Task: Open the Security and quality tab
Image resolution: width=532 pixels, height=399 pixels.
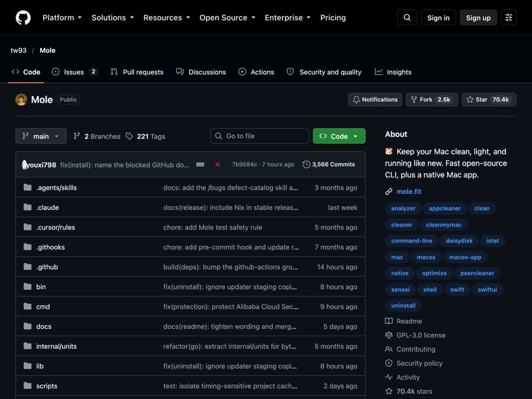Action: click(324, 72)
